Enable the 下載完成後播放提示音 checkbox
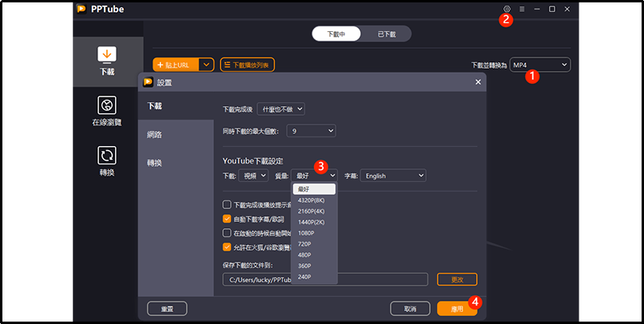 (227, 204)
